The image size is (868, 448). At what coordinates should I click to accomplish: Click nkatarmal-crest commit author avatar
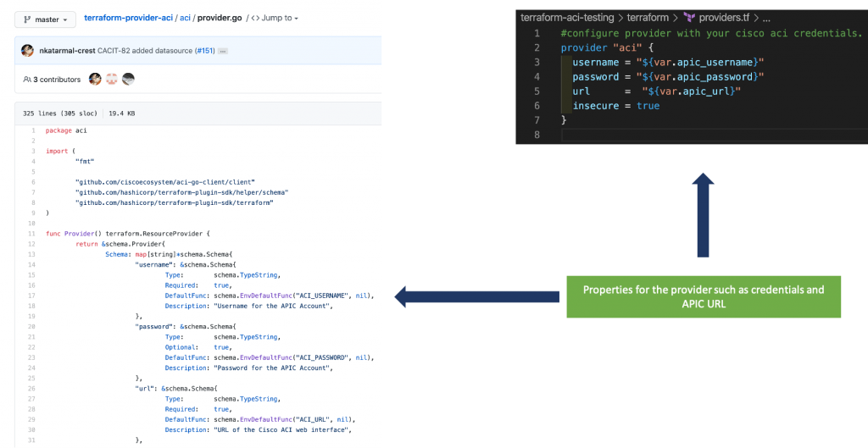click(x=28, y=51)
